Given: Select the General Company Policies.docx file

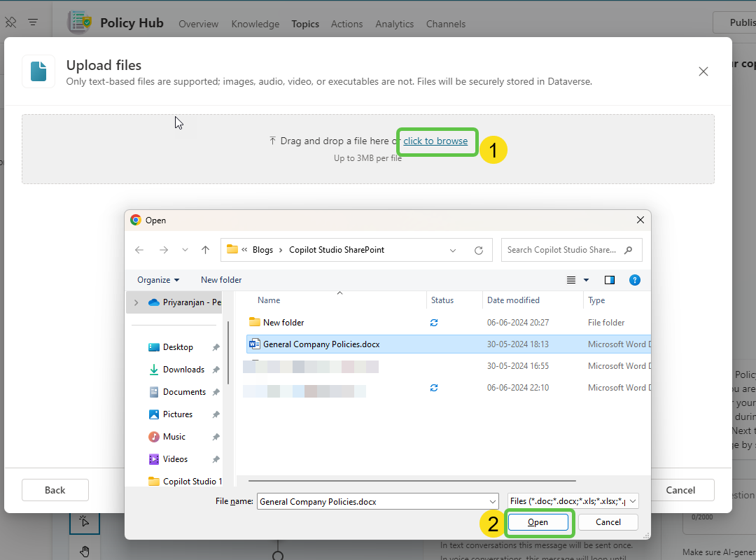Looking at the screenshot, I should point(321,344).
